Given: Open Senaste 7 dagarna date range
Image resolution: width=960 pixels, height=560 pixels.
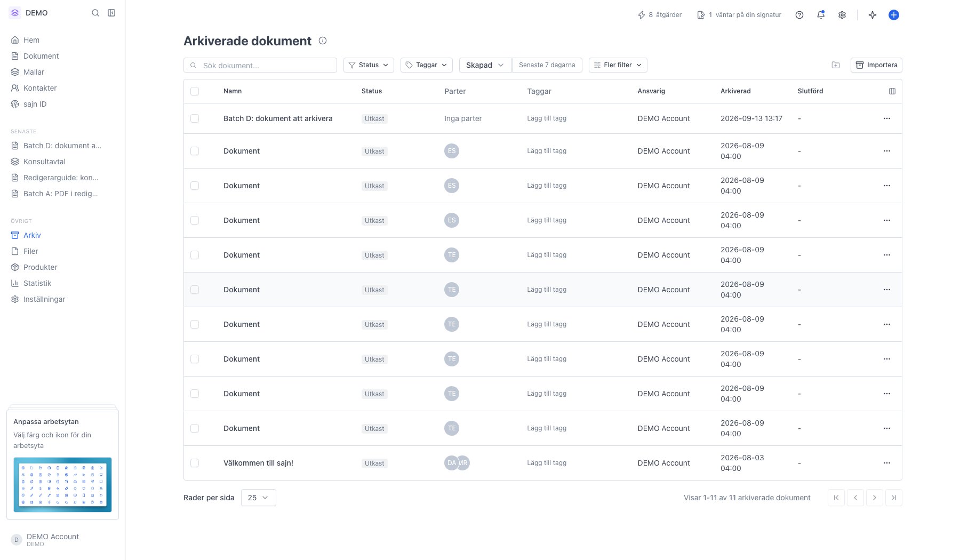Looking at the screenshot, I should tap(547, 65).
